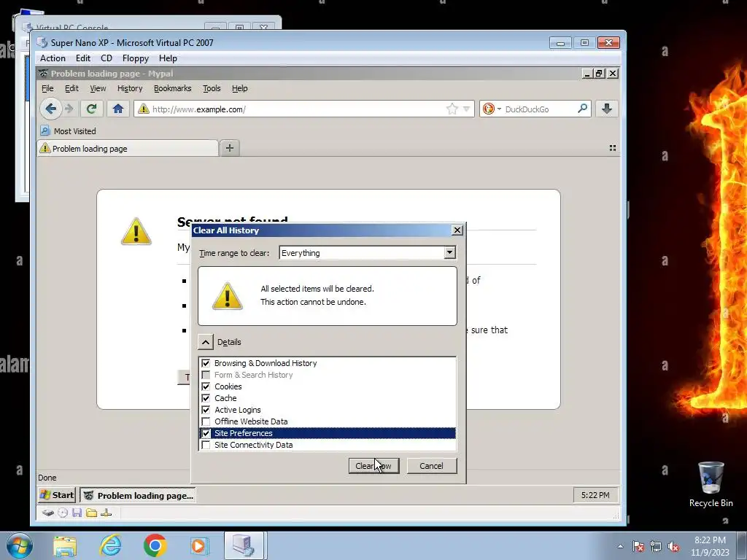Open the Windows 7 Start orb
Viewport: 747px width, 560px height.
point(20,545)
